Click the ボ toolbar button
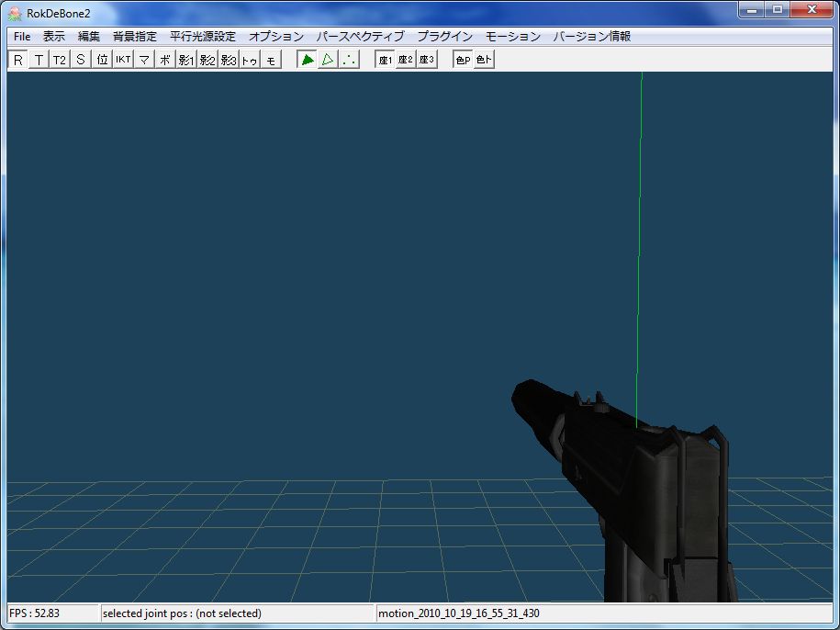This screenshot has width=840, height=630. [x=165, y=60]
